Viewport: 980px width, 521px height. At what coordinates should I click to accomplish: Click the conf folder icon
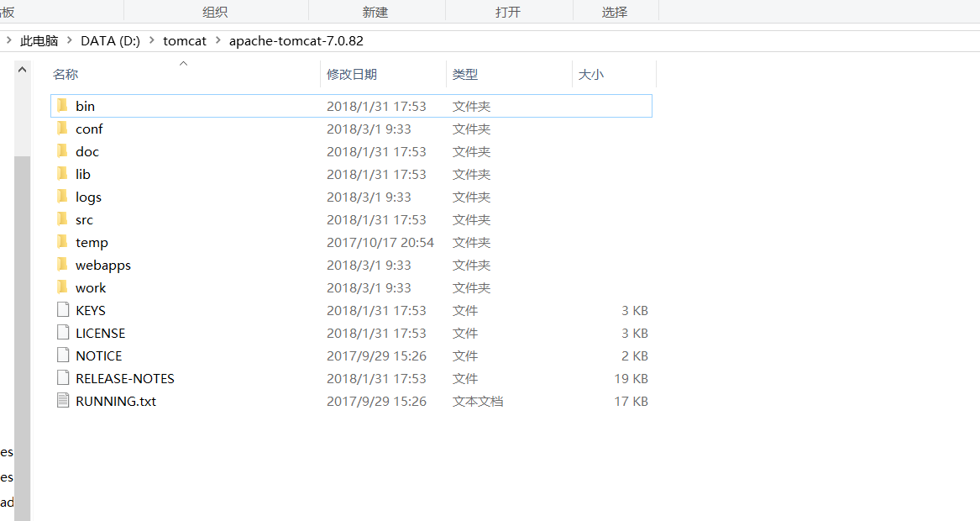(62, 129)
